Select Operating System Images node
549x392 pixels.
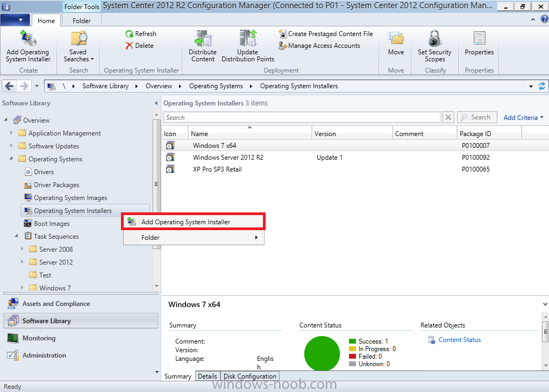pyautogui.click(x=66, y=198)
